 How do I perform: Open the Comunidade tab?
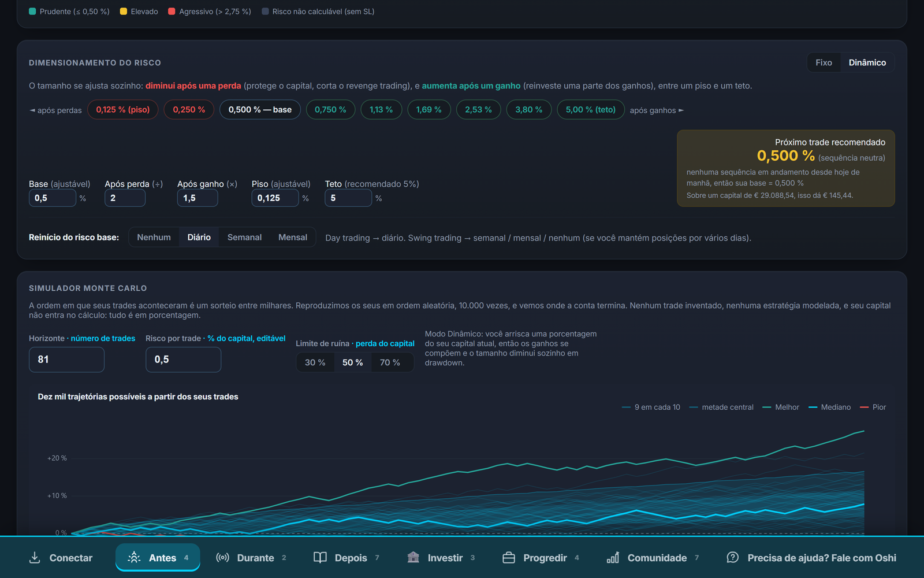653,558
